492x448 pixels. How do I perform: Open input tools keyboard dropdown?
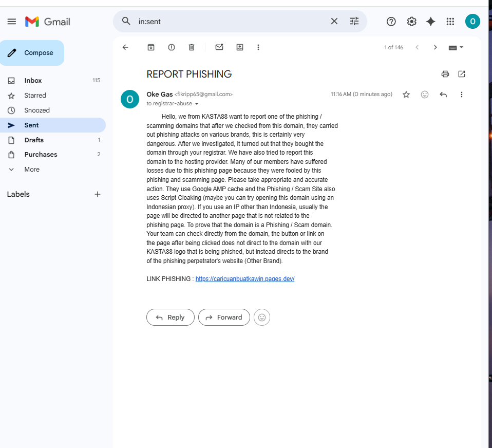coord(456,47)
